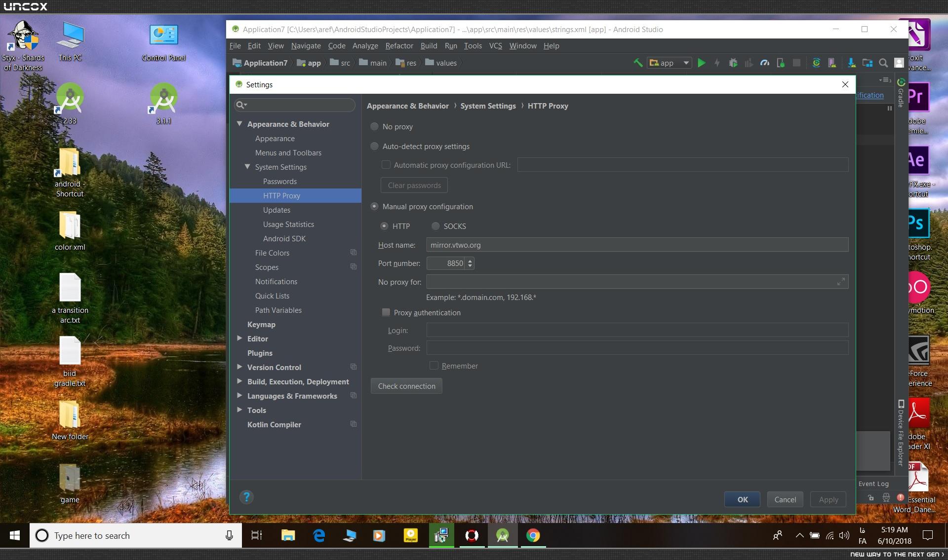Enable the Proxy authentication checkbox

tap(386, 312)
